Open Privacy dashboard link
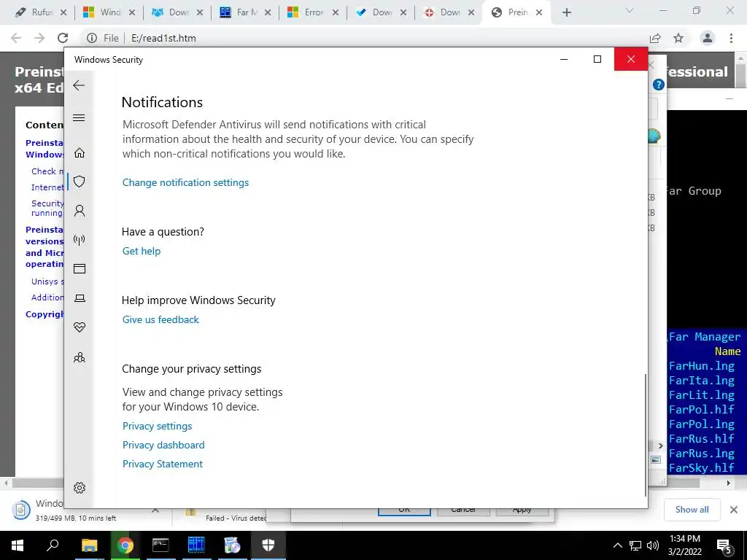 tap(163, 445)
